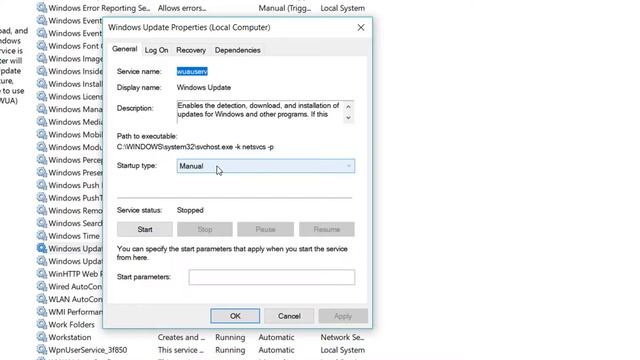Open the Log On tab
This screenshot has width=640, height=360.
(x=156, y=50)
